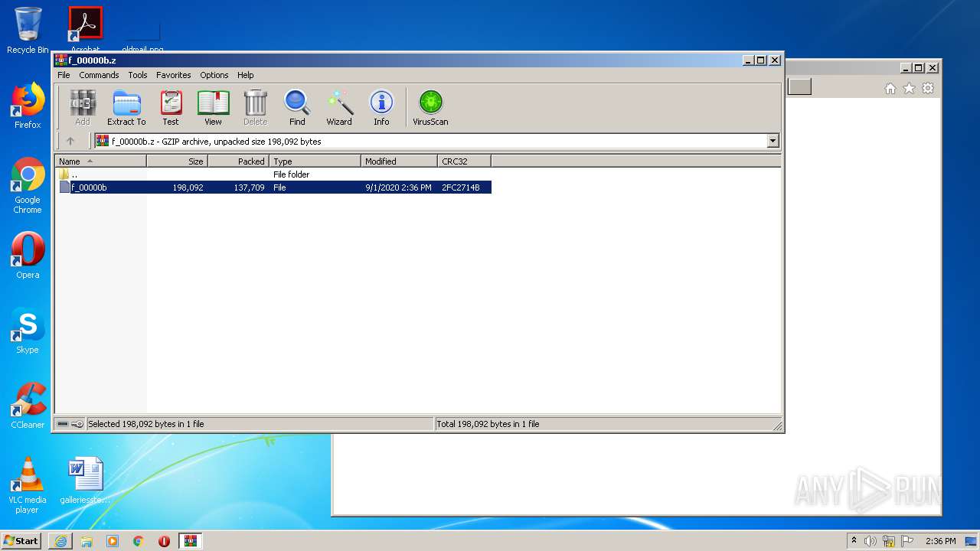Sort by Modified column header
The image size is (980, 551).
399,161
